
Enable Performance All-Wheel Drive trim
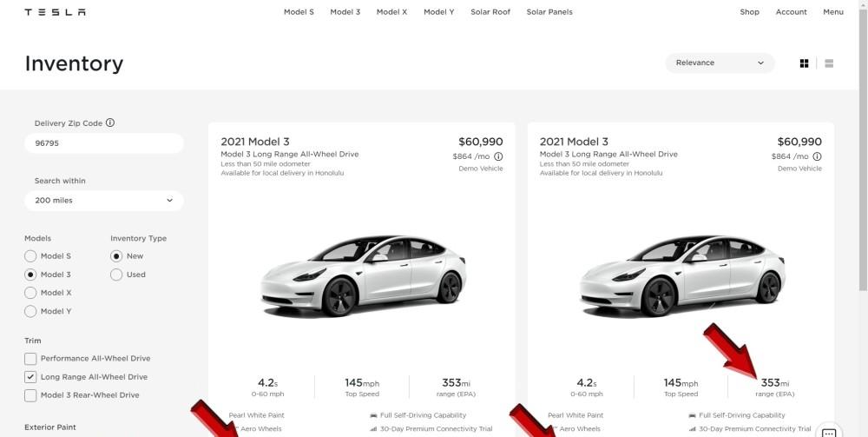[x=30, y=358]
